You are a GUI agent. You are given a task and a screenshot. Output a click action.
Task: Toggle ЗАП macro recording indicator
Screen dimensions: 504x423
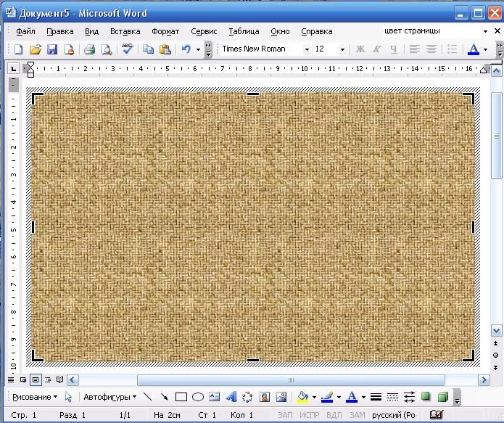coord(285,415)
